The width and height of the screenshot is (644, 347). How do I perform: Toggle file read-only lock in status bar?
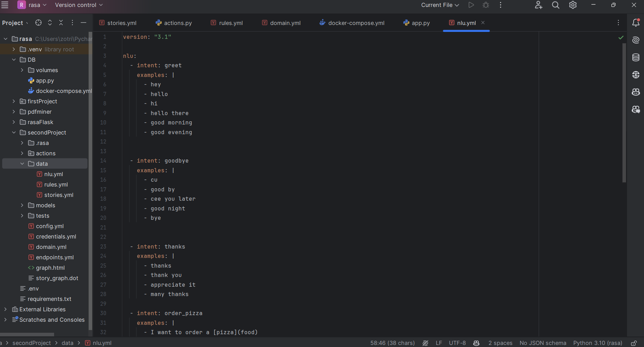634,343
